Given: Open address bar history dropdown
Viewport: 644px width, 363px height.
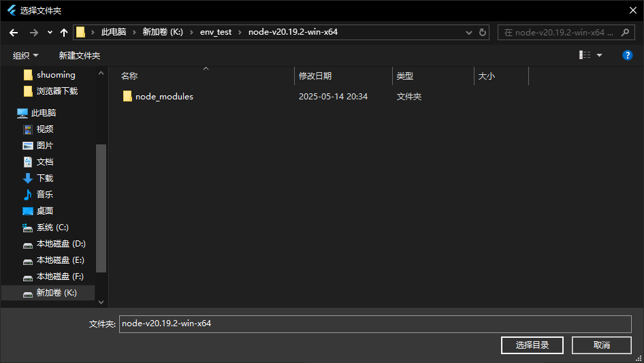Looking at the screenshot, I should (468, 33).
